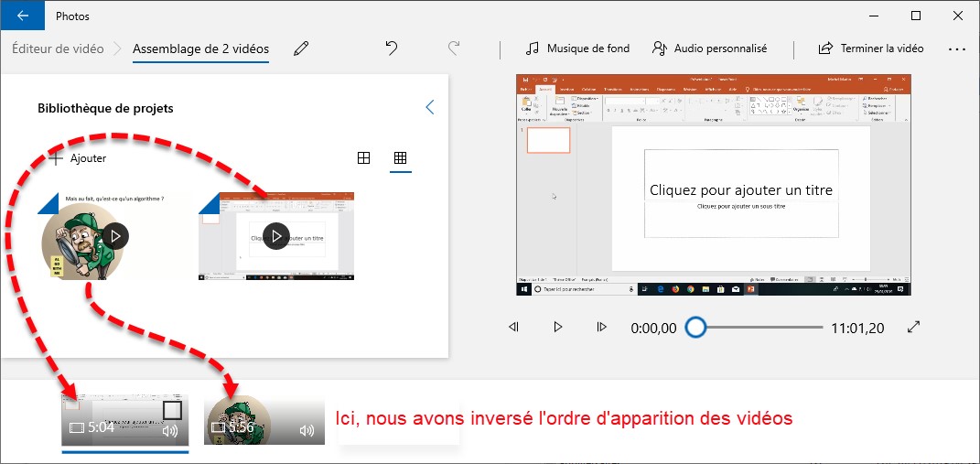Click the redo arrow icon

pyautogui.click(x=454, y=49)
